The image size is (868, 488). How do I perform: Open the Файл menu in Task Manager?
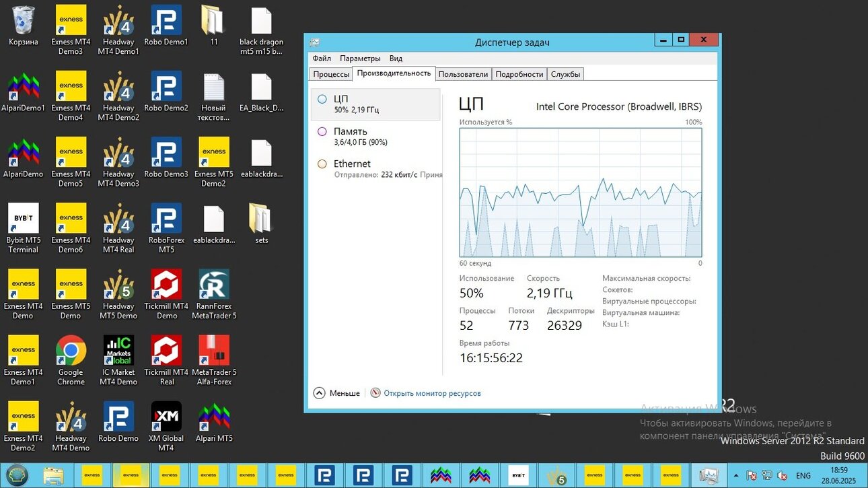(x=322, y=59)
